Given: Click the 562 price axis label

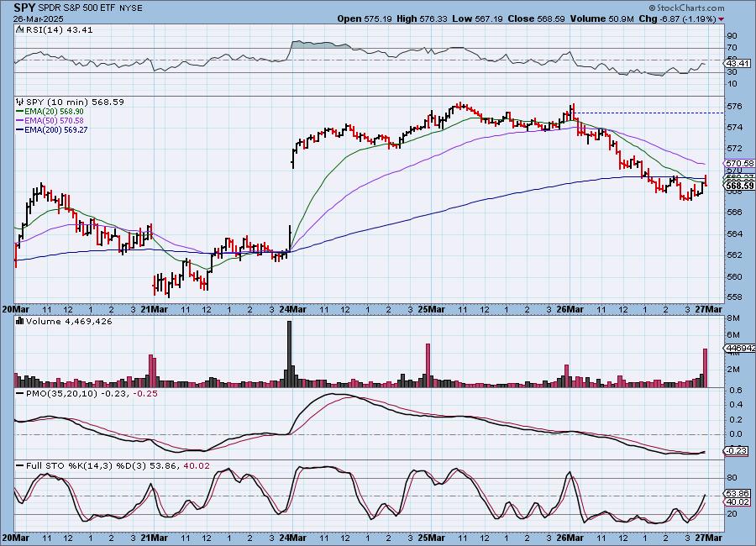Looking at the screenshot, I should coord(735,255).
